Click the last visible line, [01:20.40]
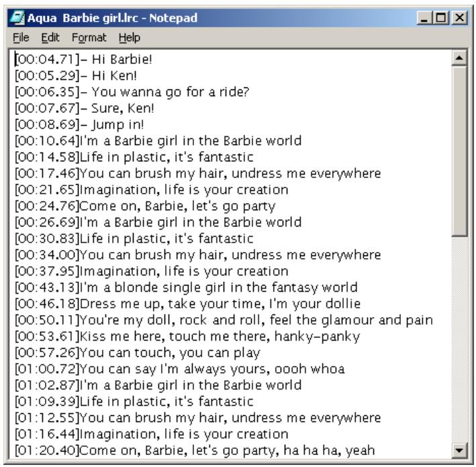The height and width of the screenshot is (467, 476). (195, 450)
